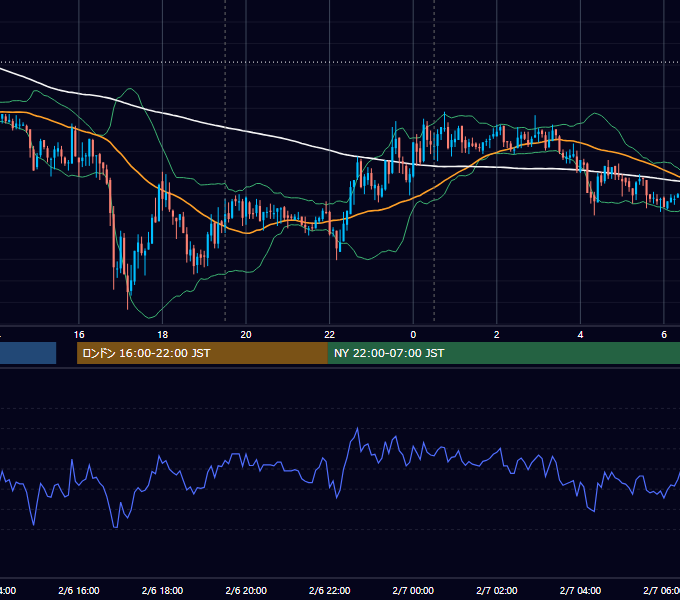
Task: Click the lowest candlestick wick near 17:00
Action: 128,303
